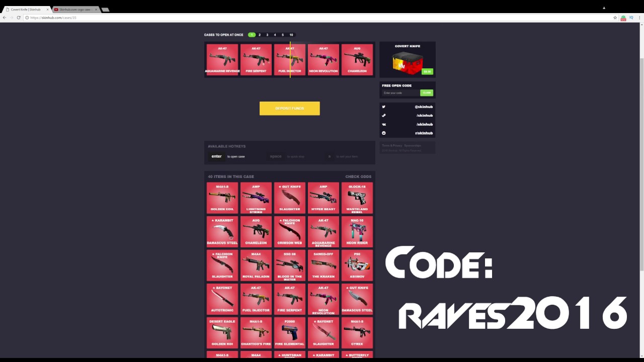The height and width of the screenshot is (362, 644).
Task: Click the enter hotkey key label
Action: tap(216, 156)
